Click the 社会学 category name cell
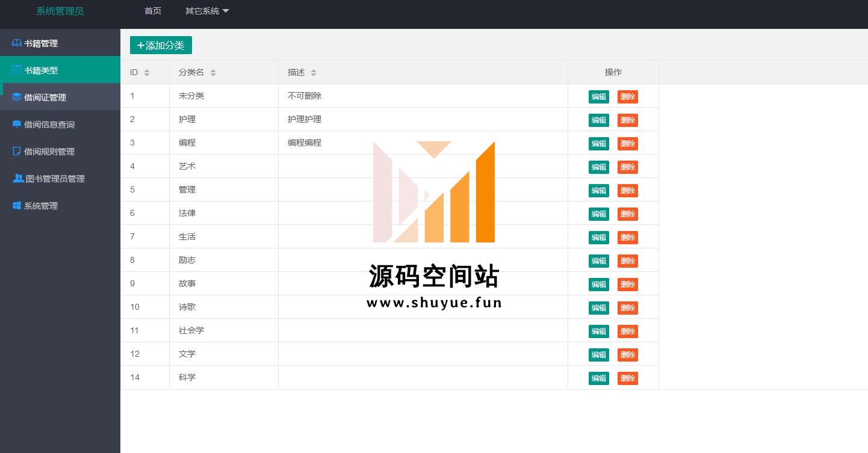The width and height of the screenshot is (868, 453). [224, 330]
